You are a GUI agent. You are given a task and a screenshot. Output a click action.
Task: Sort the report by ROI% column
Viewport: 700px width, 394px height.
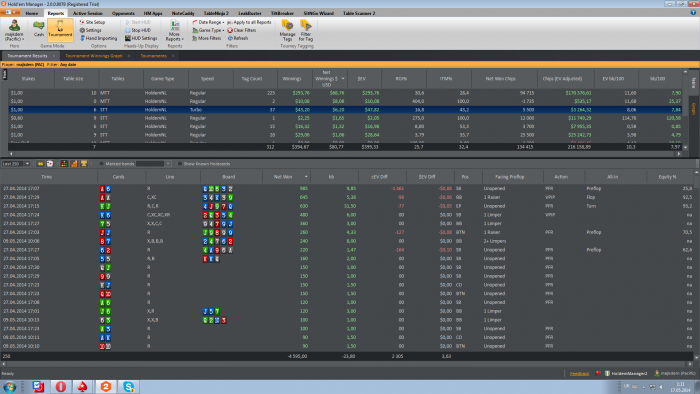pyautogui.click(x=404, y=79)
